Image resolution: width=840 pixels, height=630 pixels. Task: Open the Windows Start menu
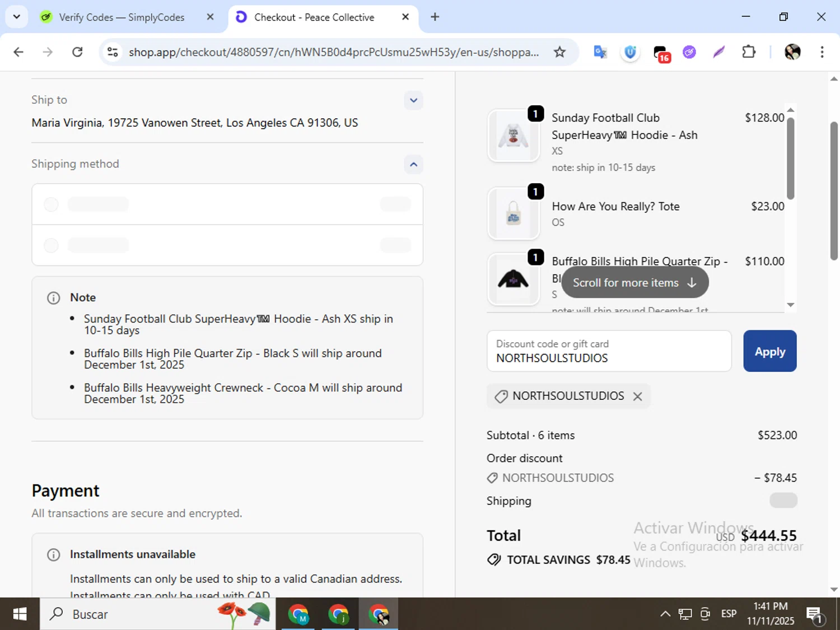(x=20, y=614)
